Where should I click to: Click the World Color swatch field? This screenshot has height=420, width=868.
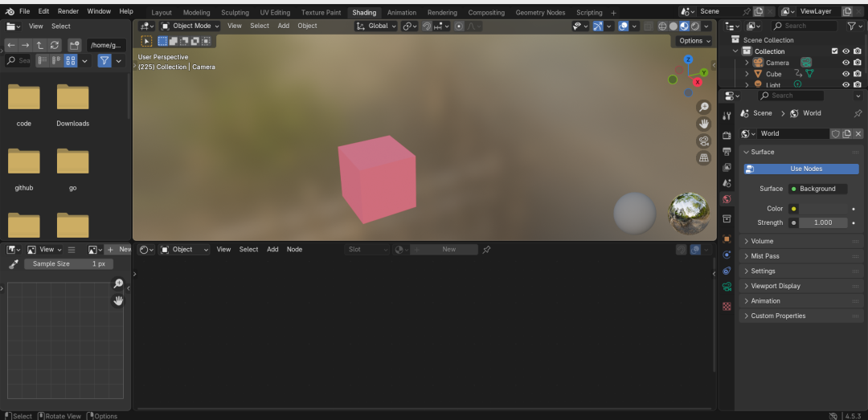[823, 209]
